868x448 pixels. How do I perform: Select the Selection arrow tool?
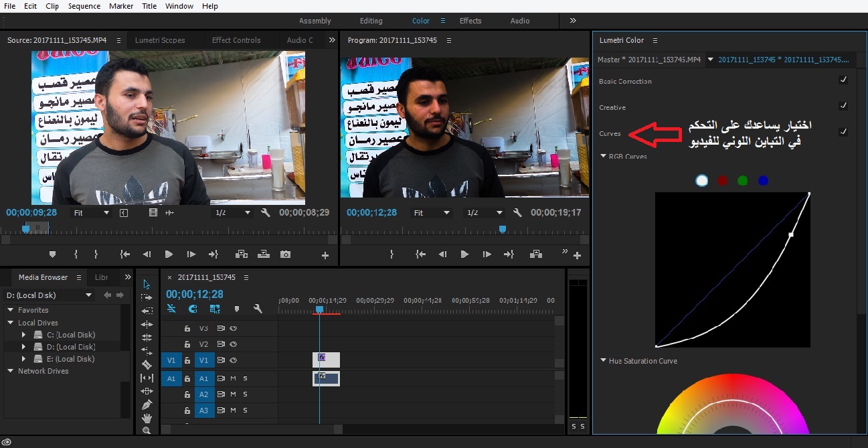pyautogui.click(x=147, y=284)
